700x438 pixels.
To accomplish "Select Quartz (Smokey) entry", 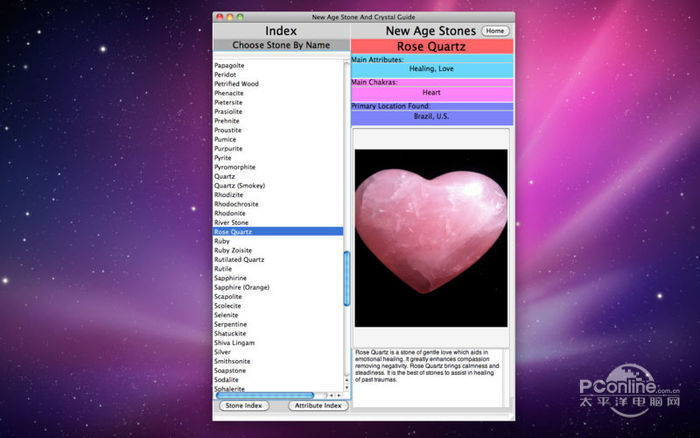I will click(239, 185).
